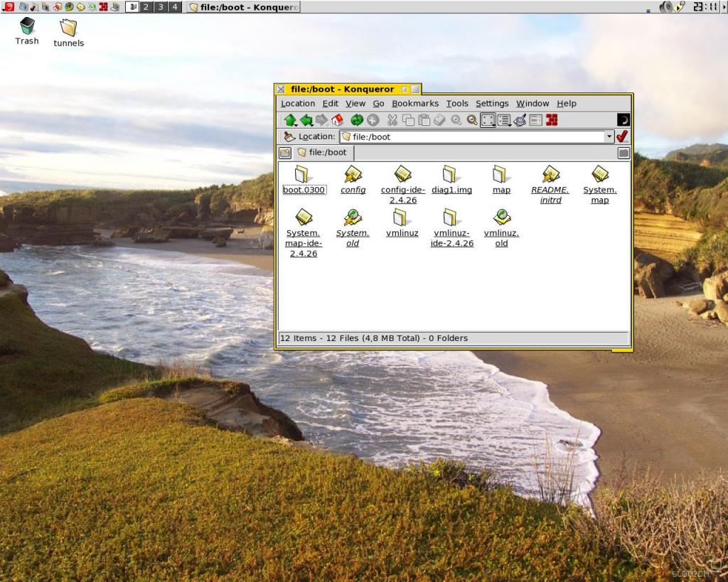Click the tunnels folder on desktop
Viewport: 728px width, 582px height.
click(x=68, y=33)
